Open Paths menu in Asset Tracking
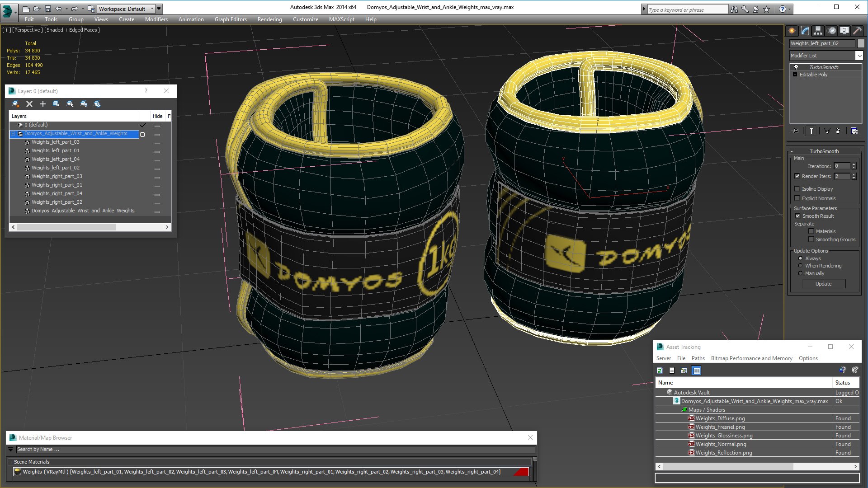The height and width of the screenshot is (488, 868). click(698, 358)
